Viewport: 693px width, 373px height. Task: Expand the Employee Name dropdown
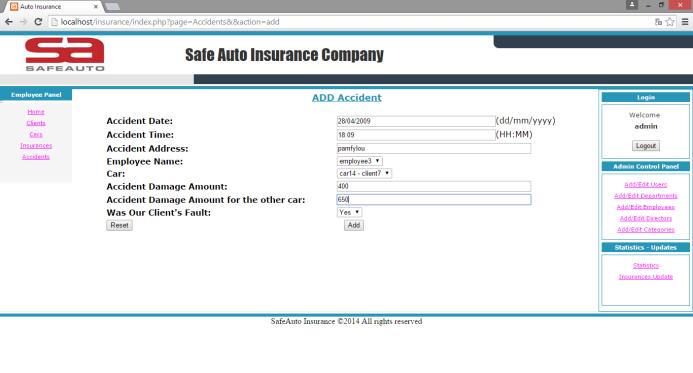coord(359,161)
